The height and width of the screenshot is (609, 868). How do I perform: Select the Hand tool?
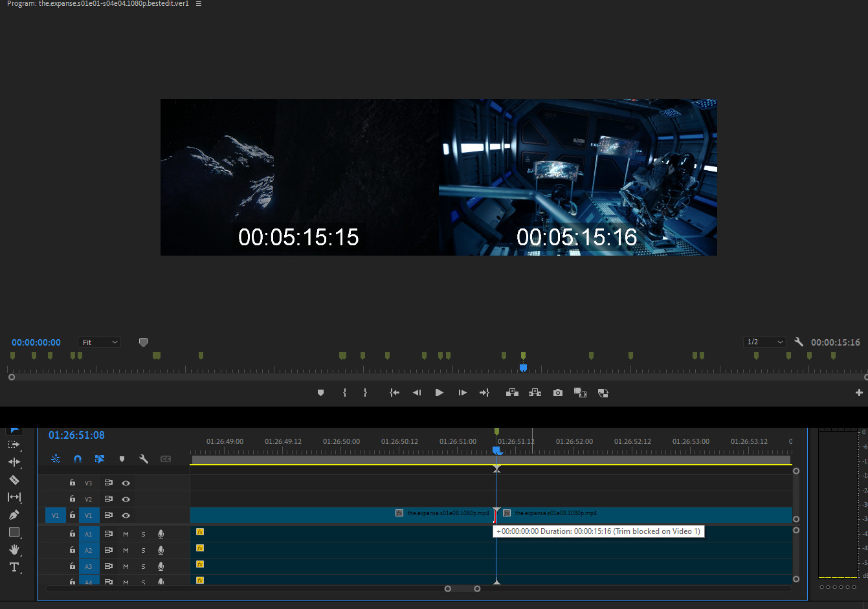pyautogui.click(x=14, y=549)
